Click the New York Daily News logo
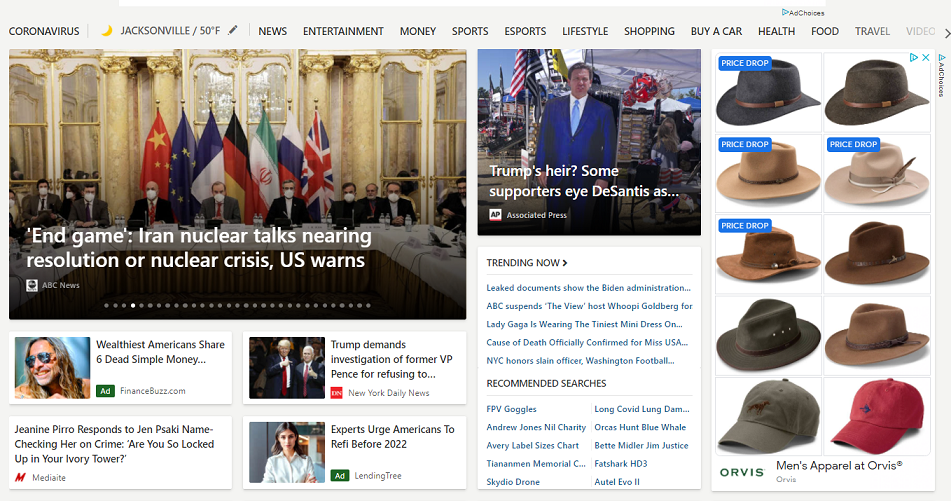This screenshot has width=951, height=501. pos(337,393)
